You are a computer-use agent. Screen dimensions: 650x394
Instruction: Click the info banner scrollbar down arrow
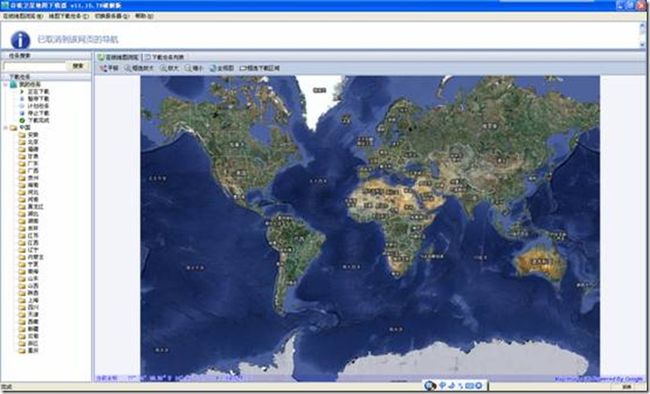(x=643, y=44)
